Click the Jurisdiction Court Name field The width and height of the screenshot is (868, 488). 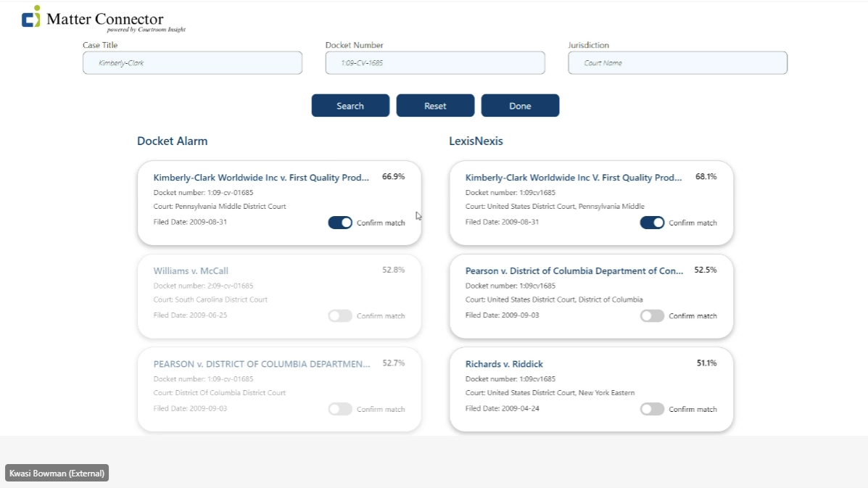677,63
